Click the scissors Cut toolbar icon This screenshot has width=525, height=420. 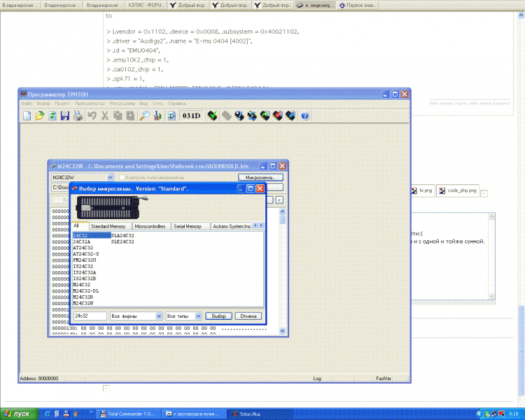pyautogui.click(x=105, y=116)
